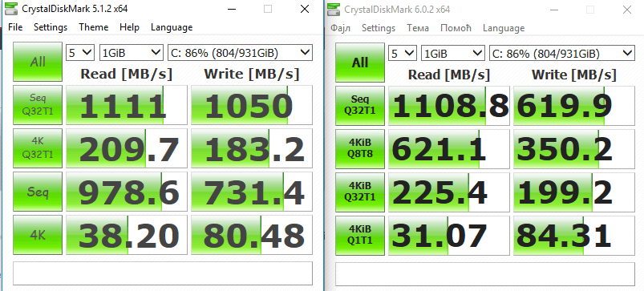Open Theme menu in CrystalDiskMark 5.1.2
The width and height of the screenshot is (644, 291).
pos(94,27)
